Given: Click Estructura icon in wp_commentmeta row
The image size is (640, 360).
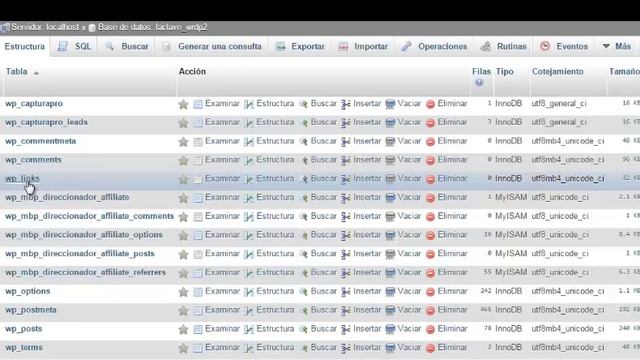Looking at the screenshot, I should [249, 142].
